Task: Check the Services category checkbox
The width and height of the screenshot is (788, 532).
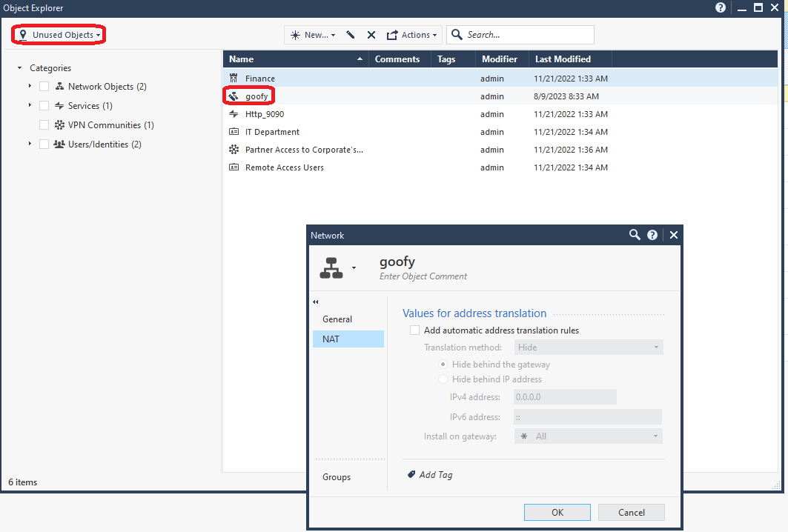Action: [x=44, y=105]
